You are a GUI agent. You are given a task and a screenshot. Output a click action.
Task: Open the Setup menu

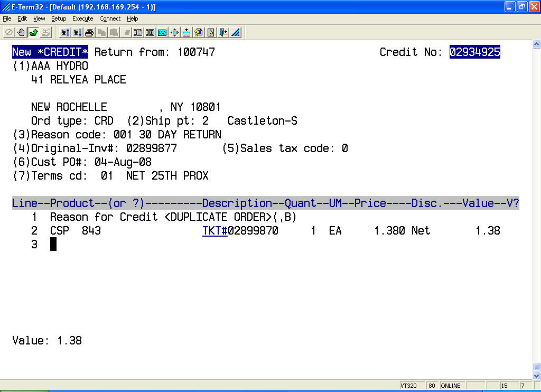[x=59, y=18]
